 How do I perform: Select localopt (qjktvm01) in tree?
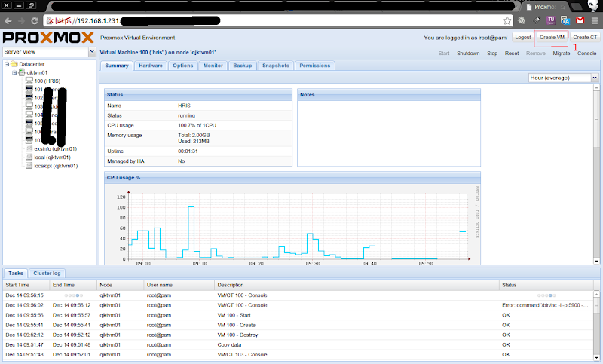(x=56, y=166)
